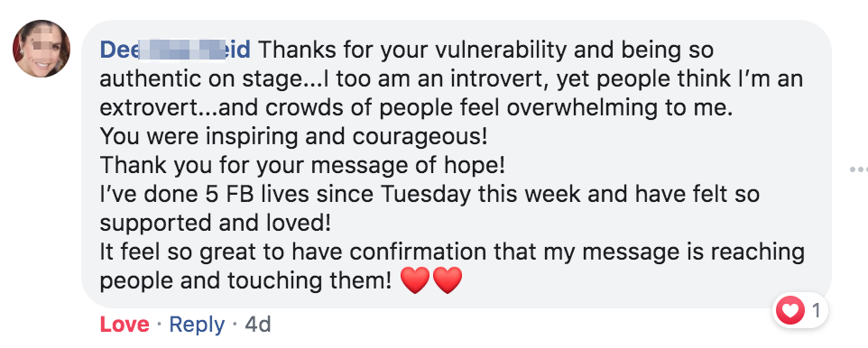Viewport: 868px width, 348px height.
Task: Click the text 'supported and loved!'
Action: 216,223
